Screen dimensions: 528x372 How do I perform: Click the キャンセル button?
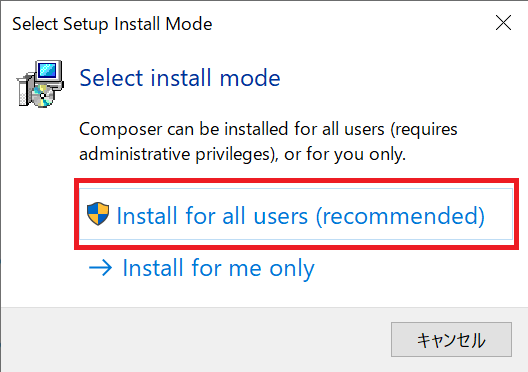[x=451, y=339]
